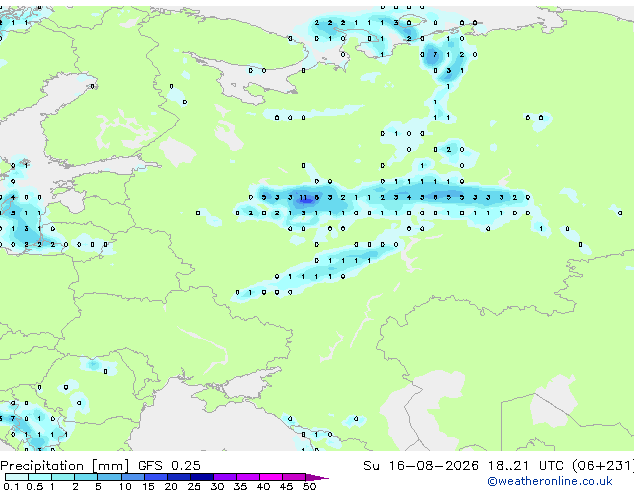This screenshot has height=490, width=634.
Task: Click the '18..21 UTC' time label
Action: coord(525,466)
